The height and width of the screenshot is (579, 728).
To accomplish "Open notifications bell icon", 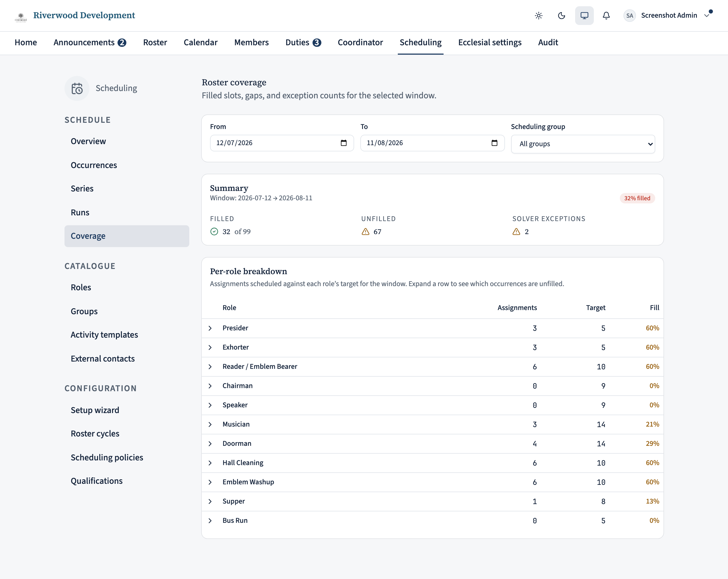I will (606, 16).
